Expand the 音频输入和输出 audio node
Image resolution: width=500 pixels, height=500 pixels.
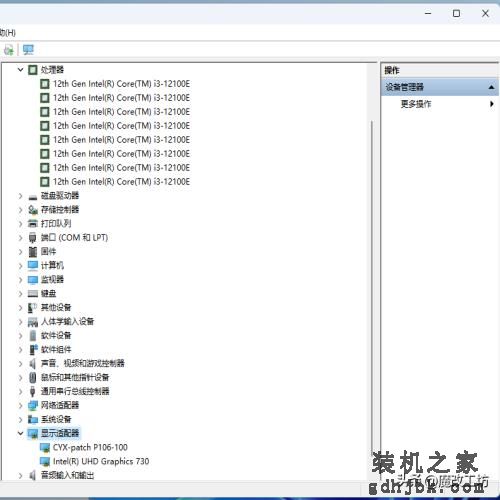click(20, 476)
